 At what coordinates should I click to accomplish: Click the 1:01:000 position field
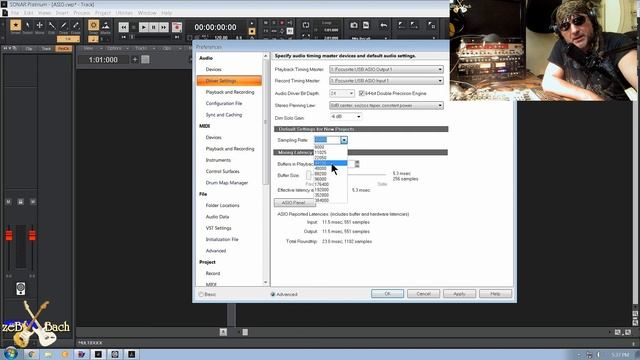pos(103,60)
